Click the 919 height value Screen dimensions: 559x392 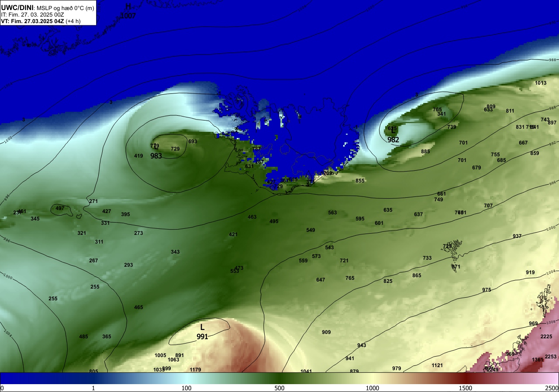530,272
